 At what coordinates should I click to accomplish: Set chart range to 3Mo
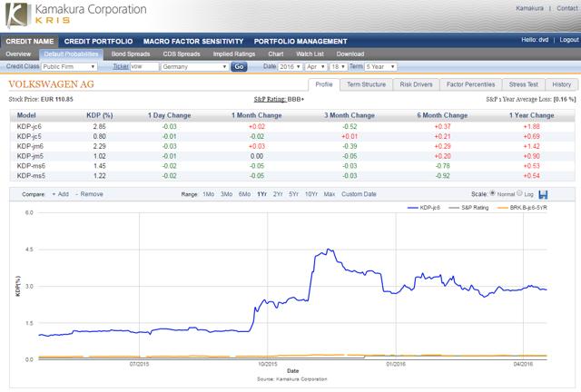[x=226, y=194]
